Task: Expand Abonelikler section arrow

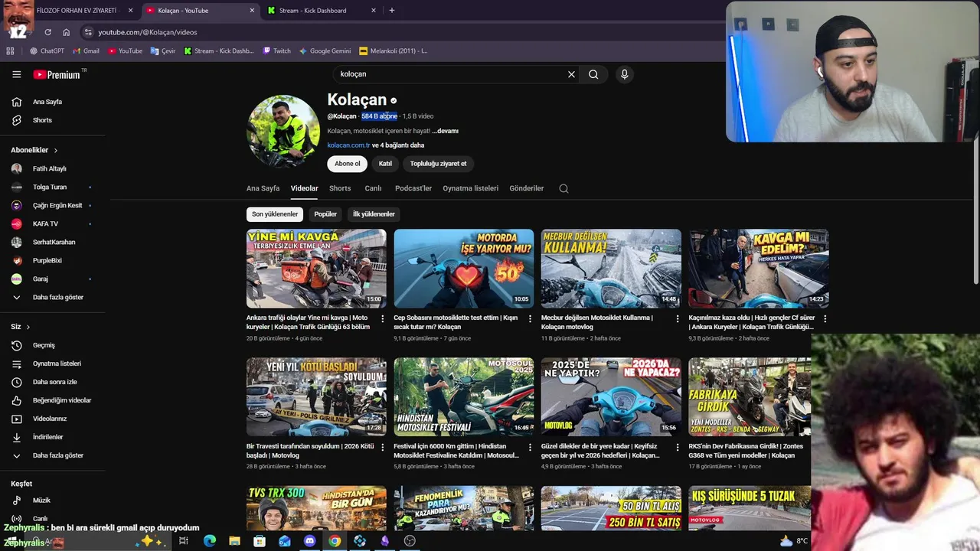Action: 55,151
